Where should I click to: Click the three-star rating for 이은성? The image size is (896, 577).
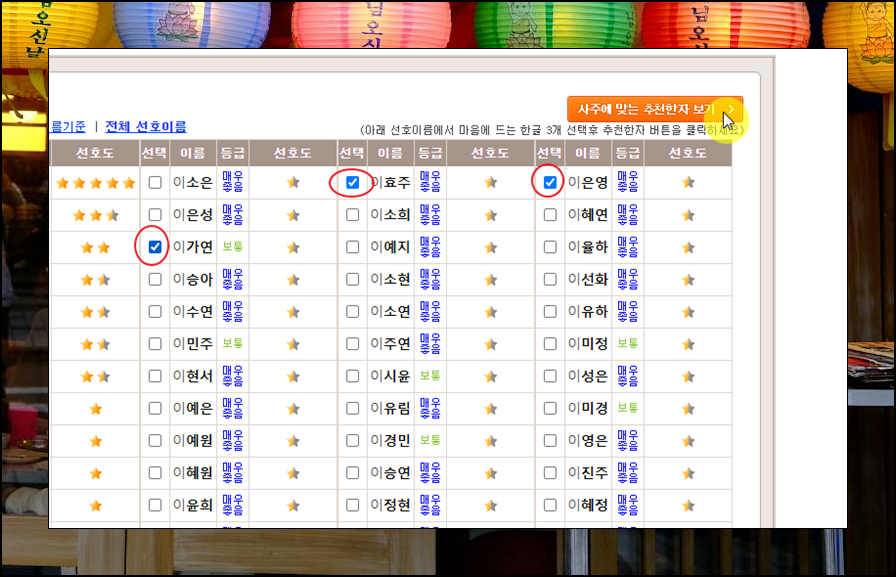coord(95,215)
